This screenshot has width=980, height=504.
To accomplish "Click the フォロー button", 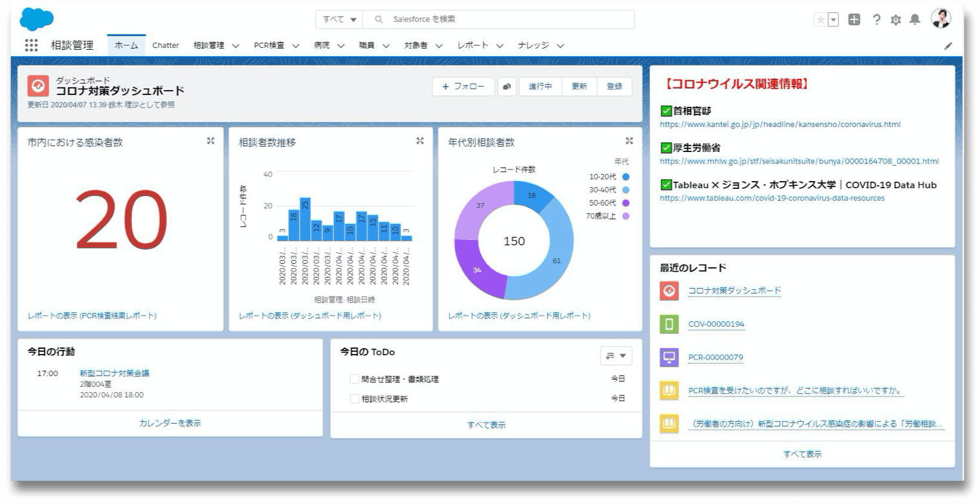I will pyautogui.click(x=463, y=87).
